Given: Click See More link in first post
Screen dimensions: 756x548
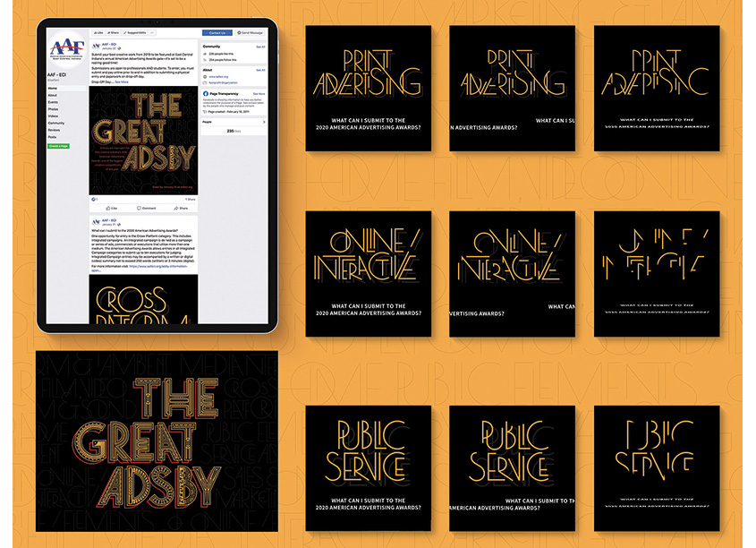Looking at the screenshot, I should (122, 82).
